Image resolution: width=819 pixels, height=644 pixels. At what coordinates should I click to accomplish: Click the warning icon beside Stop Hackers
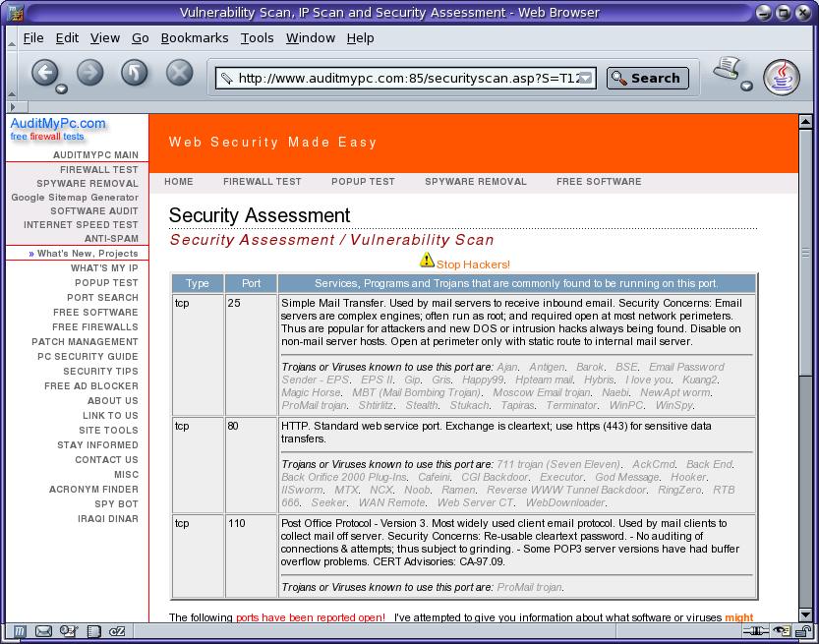(x=427, y=260)
